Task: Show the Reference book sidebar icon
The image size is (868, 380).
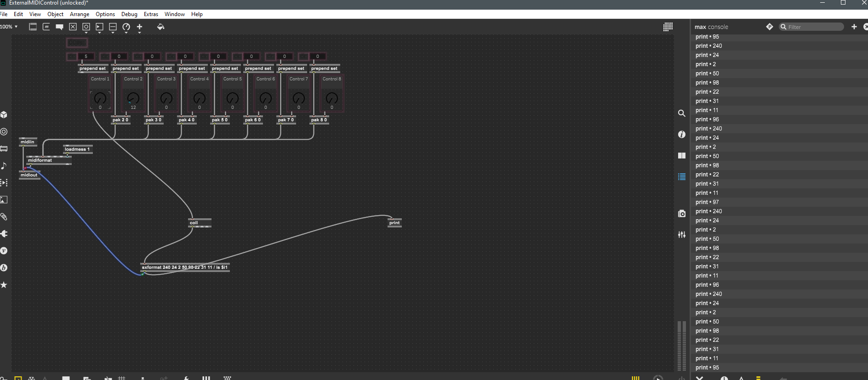Action: click(x=682, y=156)
